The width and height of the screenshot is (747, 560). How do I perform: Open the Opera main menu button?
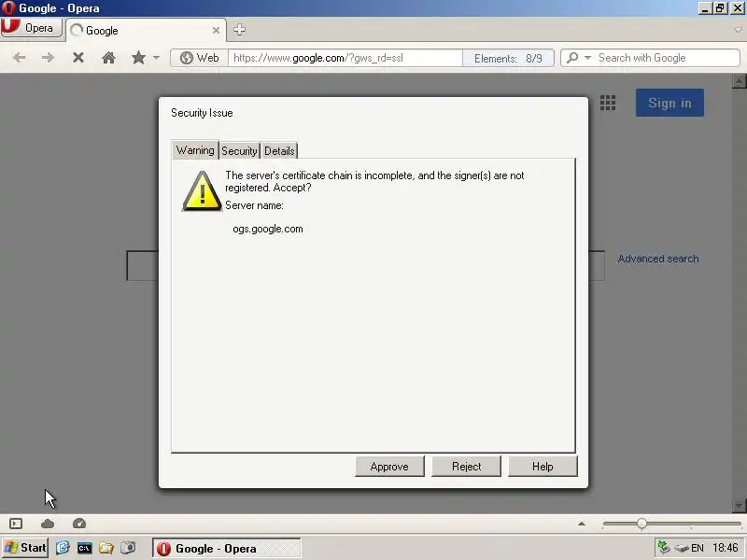click(x=32, y=28)
